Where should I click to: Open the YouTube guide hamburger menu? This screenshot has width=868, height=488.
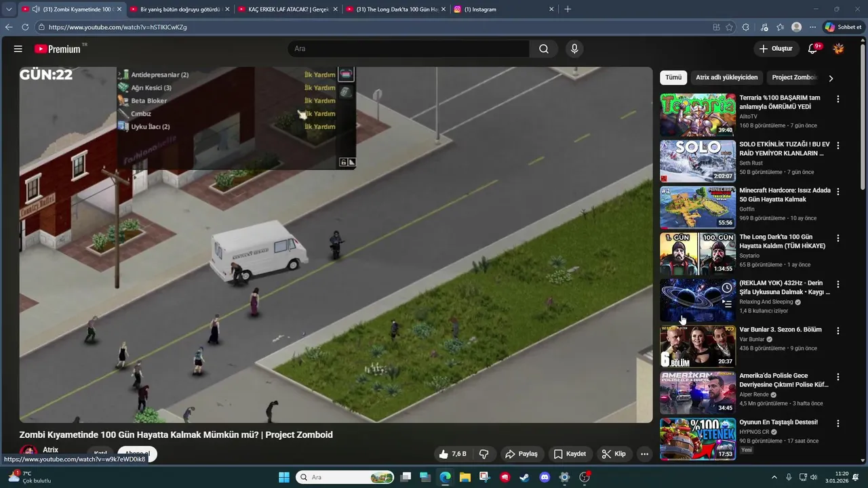(x=18, y=49)
